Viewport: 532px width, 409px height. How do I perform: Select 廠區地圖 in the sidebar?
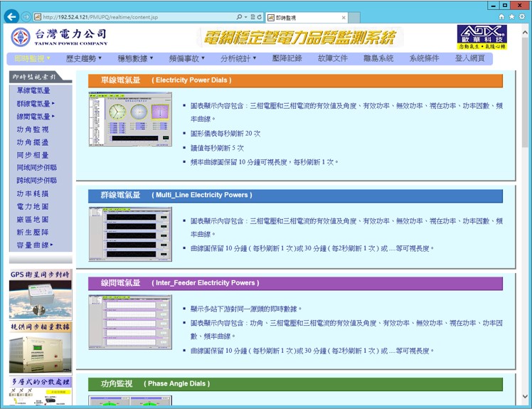(33, 219)
